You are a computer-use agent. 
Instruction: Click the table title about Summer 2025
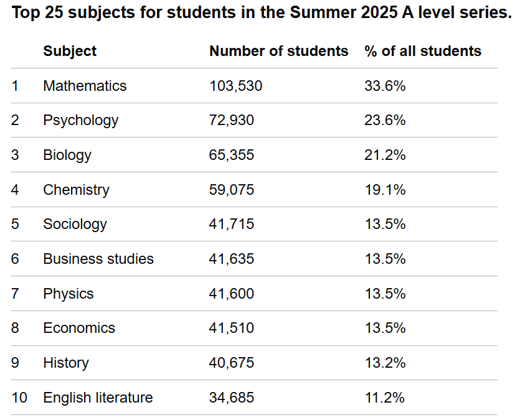(x=262, y=14)
